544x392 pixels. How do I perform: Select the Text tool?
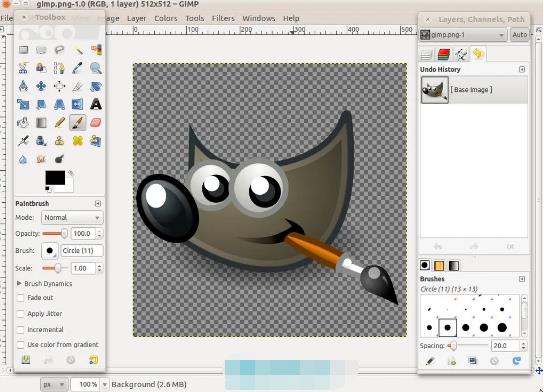coord(96,104)
